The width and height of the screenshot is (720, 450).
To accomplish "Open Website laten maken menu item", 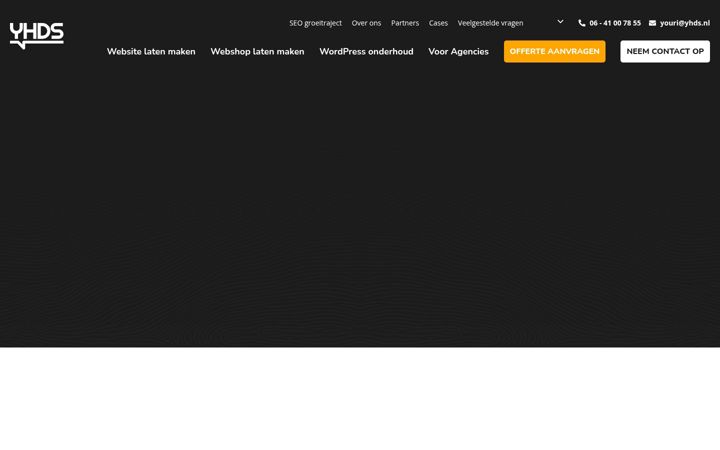I will pyautogui.click(x=151, y=51).
